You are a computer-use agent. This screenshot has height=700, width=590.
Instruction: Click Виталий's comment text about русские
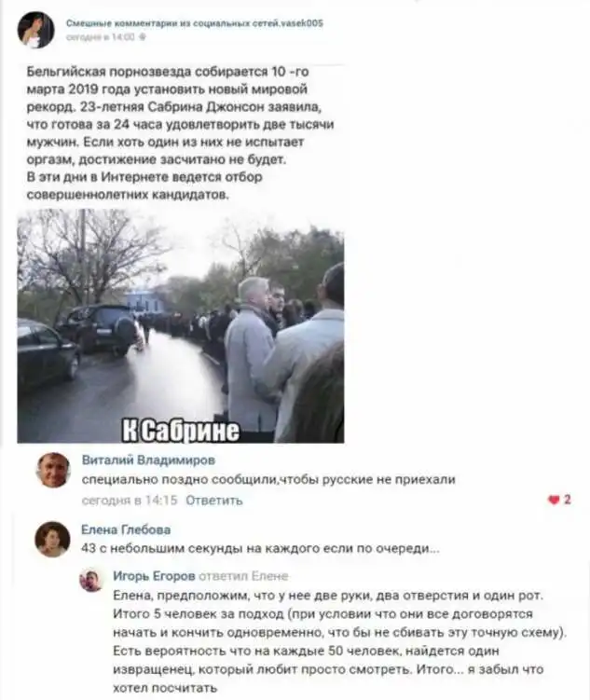point(268,479)
